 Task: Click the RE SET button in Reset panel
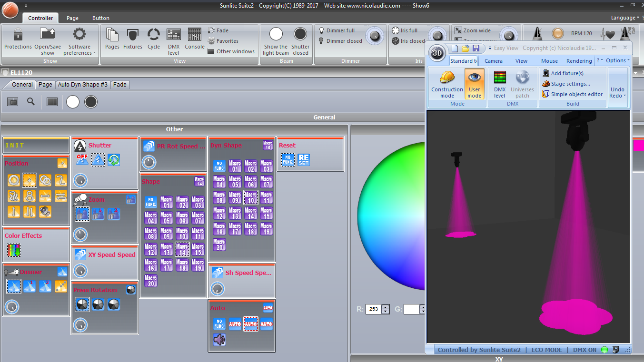[304, 159]
